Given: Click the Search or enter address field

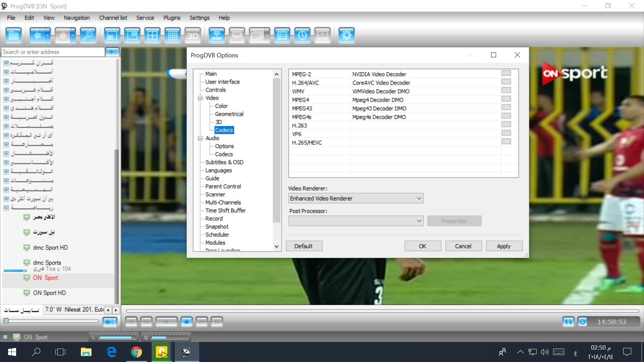Looking at the screenshot, I should [53, 52].
